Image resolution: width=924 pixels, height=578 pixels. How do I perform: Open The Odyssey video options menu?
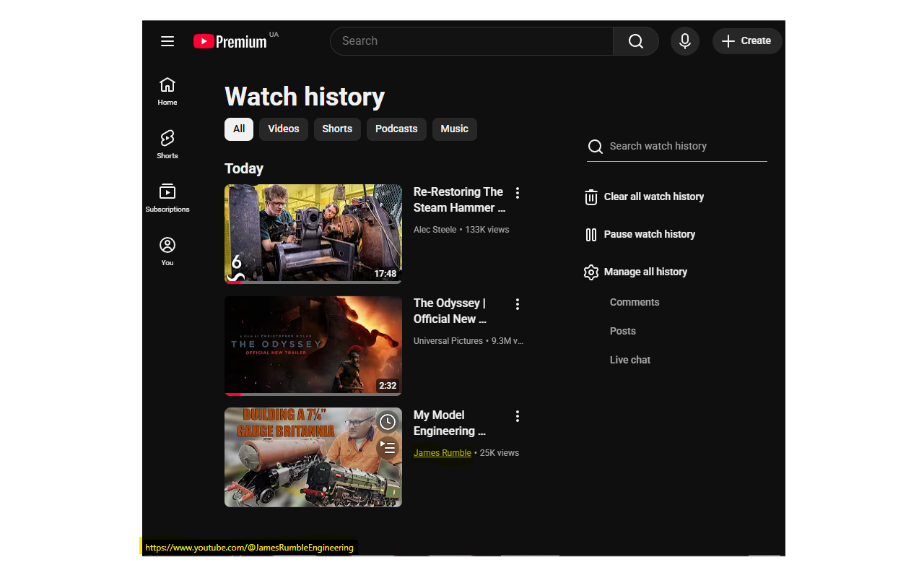(518, 304)
